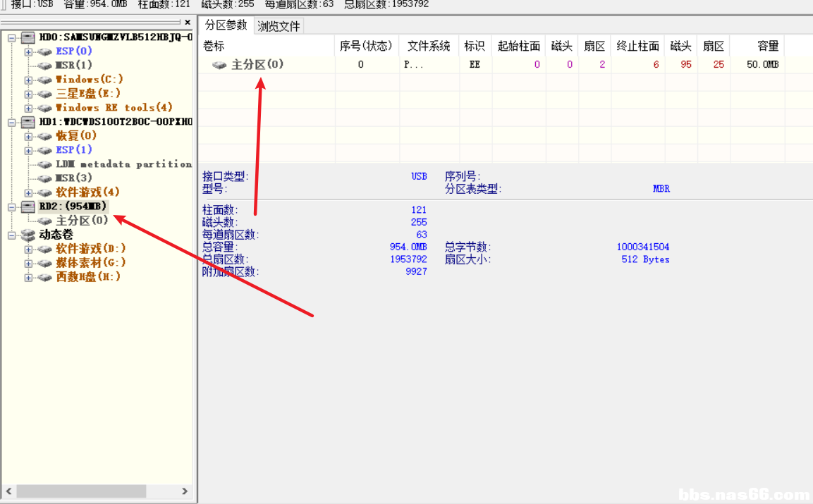Image resolution: width=813 pixels, height=504 pixels.
Task: Close the left disk tree panel
Action: click(x=188, y=23)
